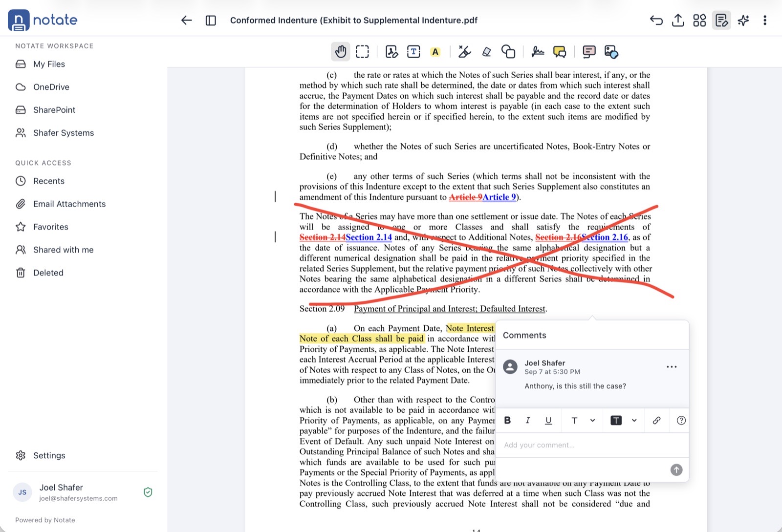This screenshot has height=532, width=782.
Task: Open comment editor help
Action: (x=681, y=420)
